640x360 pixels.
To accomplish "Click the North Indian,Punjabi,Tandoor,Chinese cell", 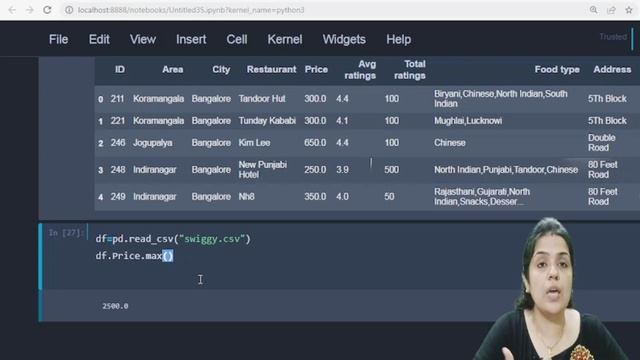I will pos(506,170).
